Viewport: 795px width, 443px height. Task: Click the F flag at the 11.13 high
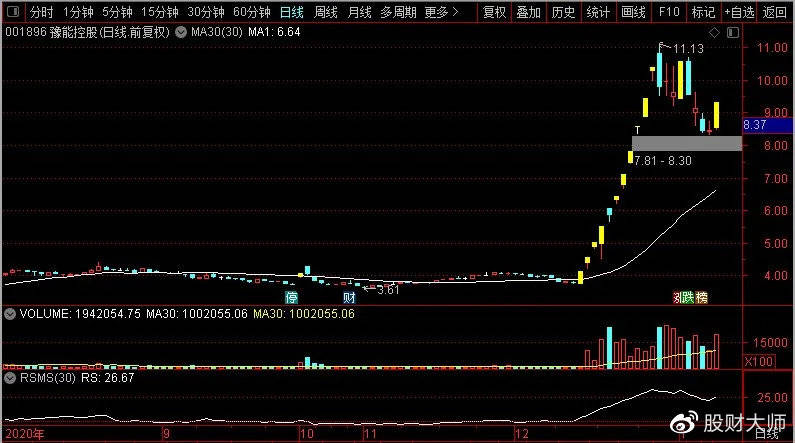tap(662, 45)
